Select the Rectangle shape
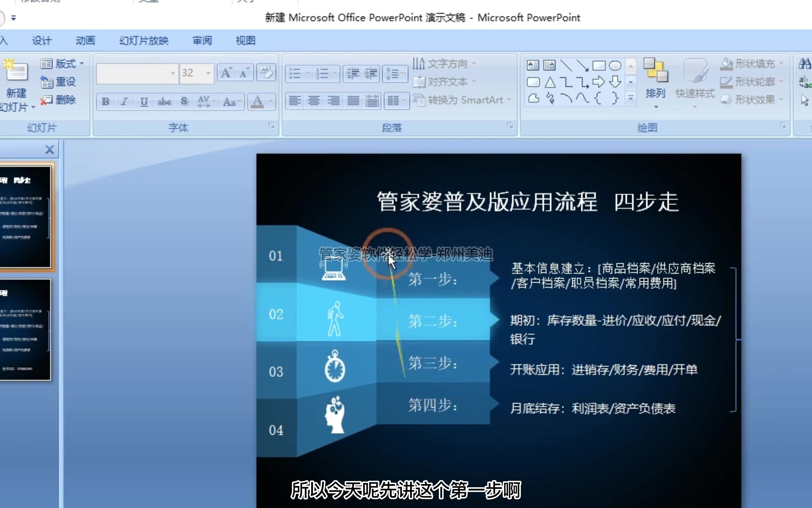 599,65
